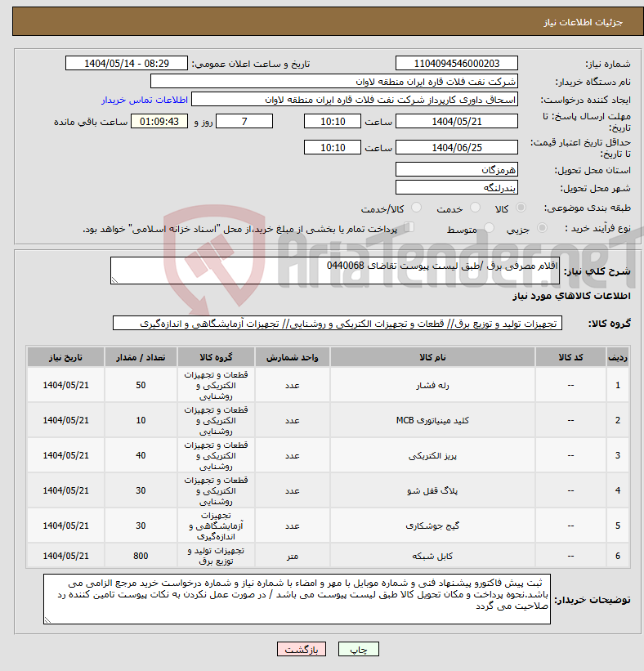Toggle the اسناد خزانه اسلامی payment checkbox
Image resolution: width=644 pixels, height=671 pixels.
coord(409,227)
